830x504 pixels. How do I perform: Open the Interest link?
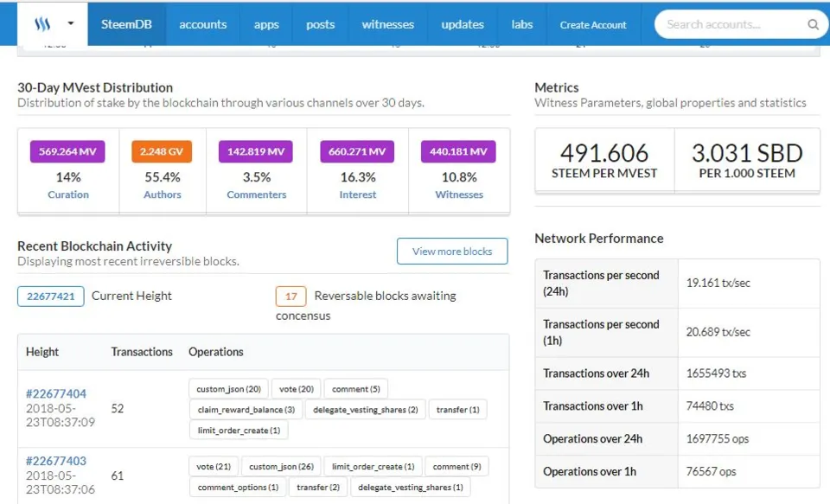(x=358, y=195)
